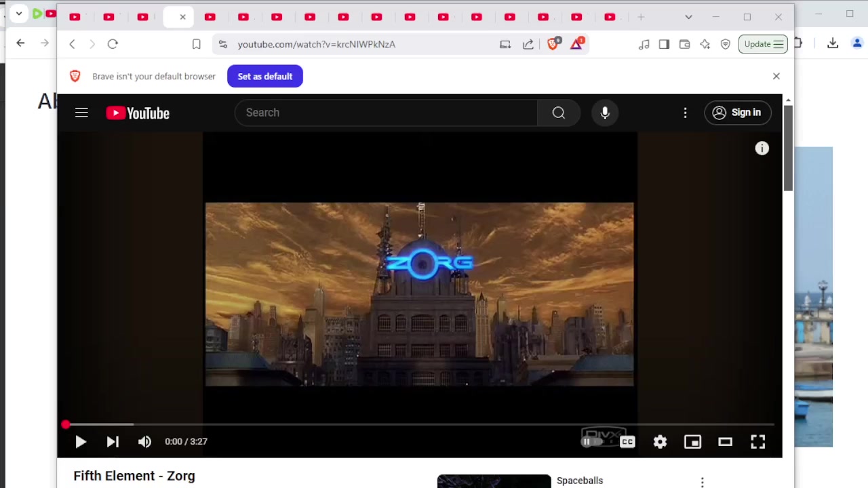
Task: Enter fullscreen mode
Action: [757, 442]
